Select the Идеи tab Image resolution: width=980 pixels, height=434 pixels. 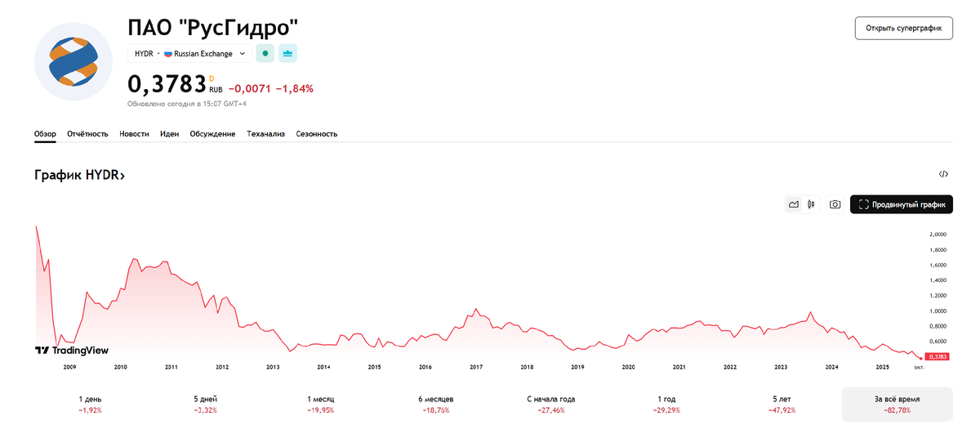(170, 134)
